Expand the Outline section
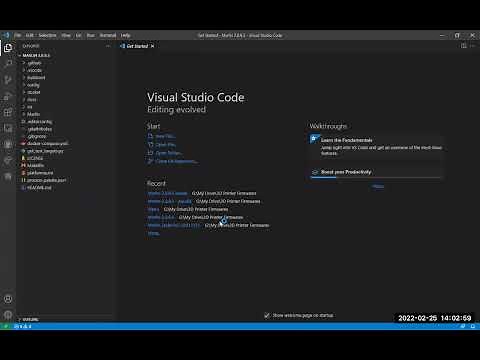Viewport: 480px width, 360px height. 31,319
